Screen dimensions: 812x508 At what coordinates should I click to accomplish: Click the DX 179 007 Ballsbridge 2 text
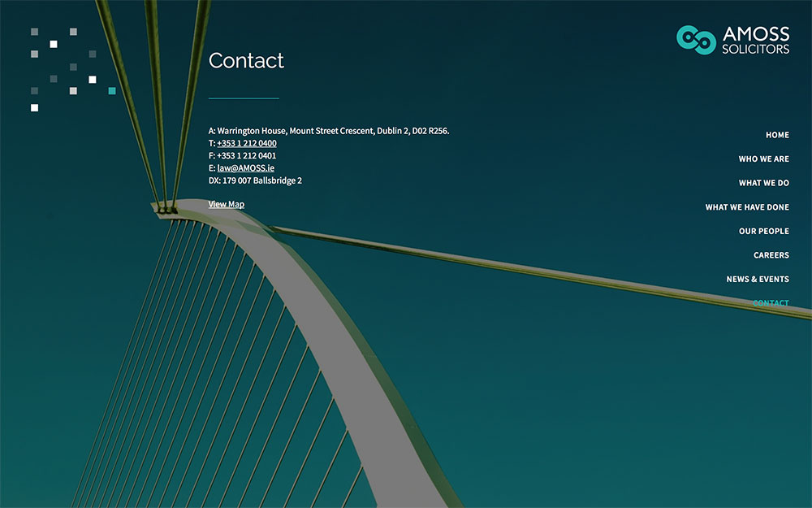[x=255, y=180]
